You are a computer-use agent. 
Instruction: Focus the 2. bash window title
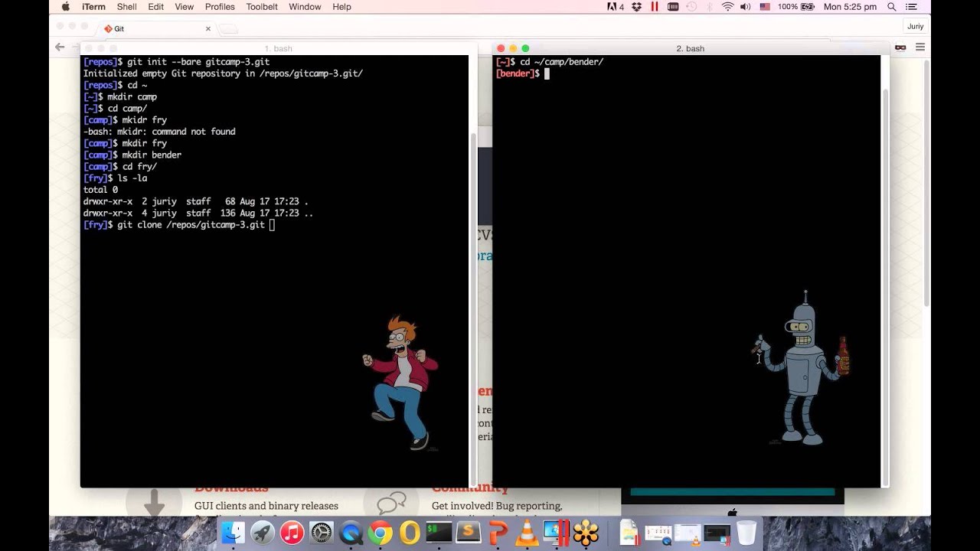click(x=690, y=48)
